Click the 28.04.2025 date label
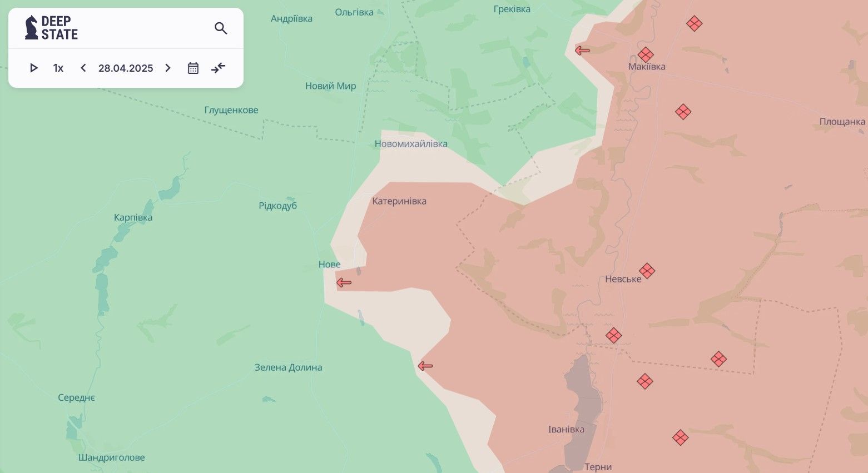This screenshot has height=473, width=868. point(126,68)
